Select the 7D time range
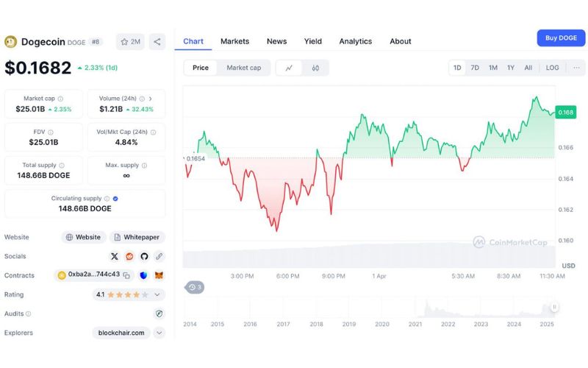The image size is (588, 368). (x=475, y=68)
